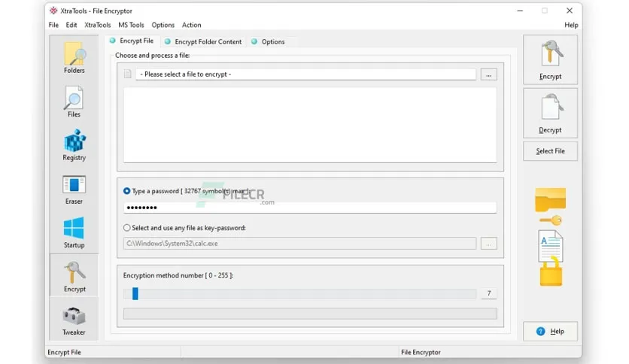Click the key-password file path field
The width and height of the screenshot is (629, 364).
point(299,244)
